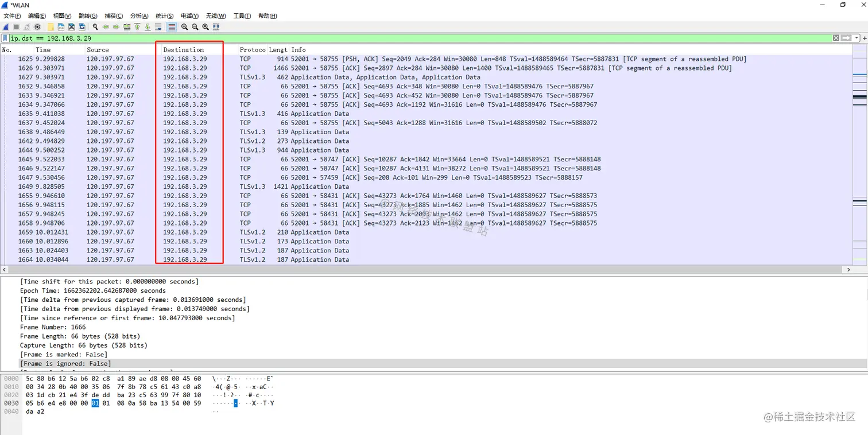
Task: Click hex offset row 0020 in bytes pane
Action: pyautogui.click(x=11, y=395)
